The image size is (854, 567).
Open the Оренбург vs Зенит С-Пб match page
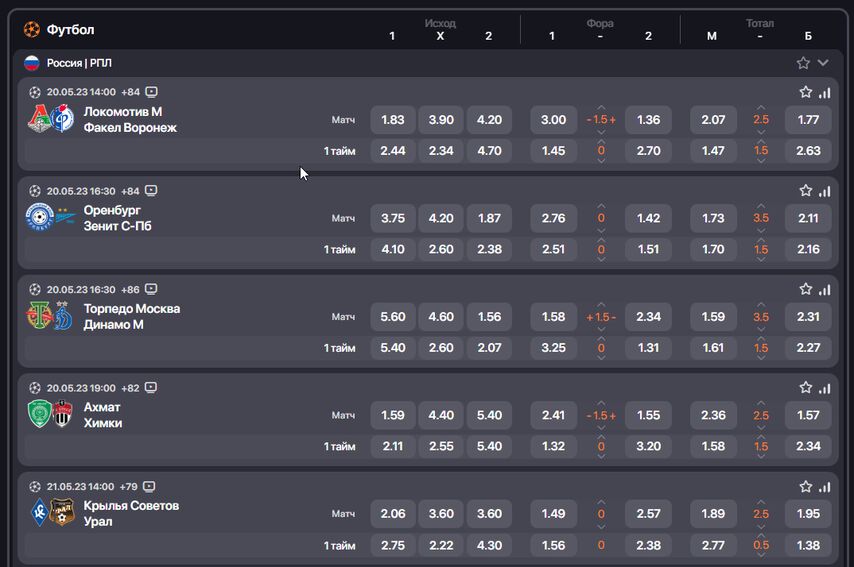(117, 218)
